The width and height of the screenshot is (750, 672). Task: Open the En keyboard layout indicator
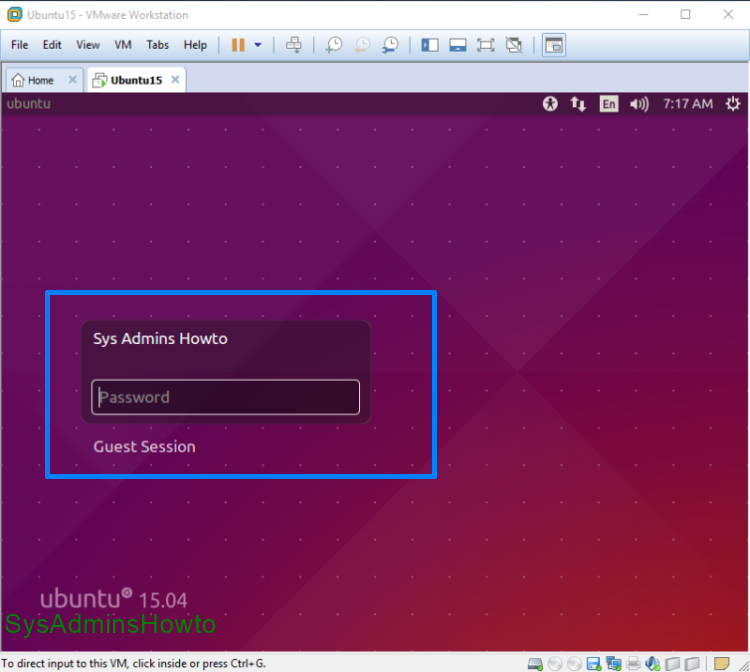click(608, 104)
